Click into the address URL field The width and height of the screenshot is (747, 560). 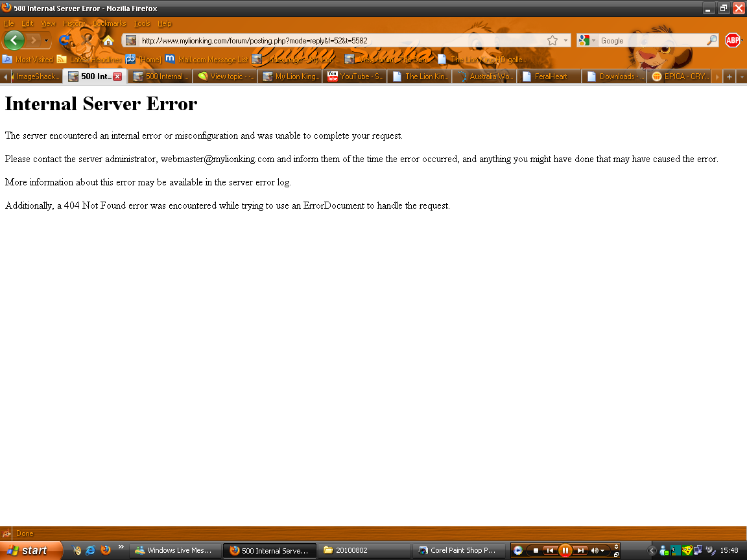[x=337, y=40]
